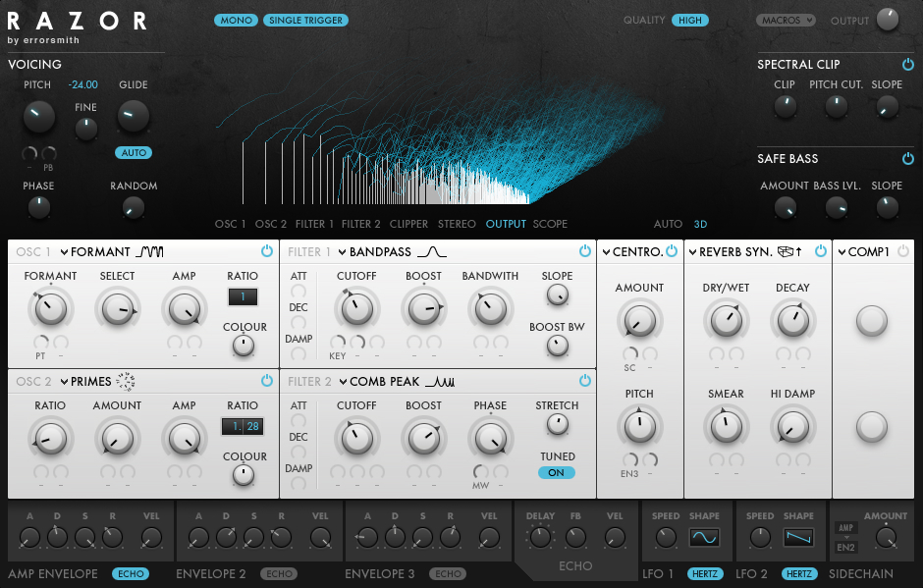
Task: Toggle the Safe Bass power icon
Action: pyautogui.click(x=907, y=159)
